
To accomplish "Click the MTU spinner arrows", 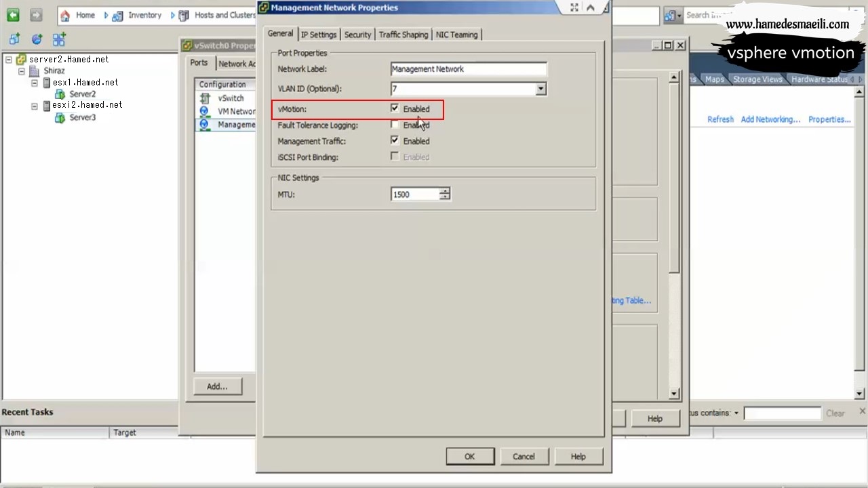I will click(x=444, y=195).
